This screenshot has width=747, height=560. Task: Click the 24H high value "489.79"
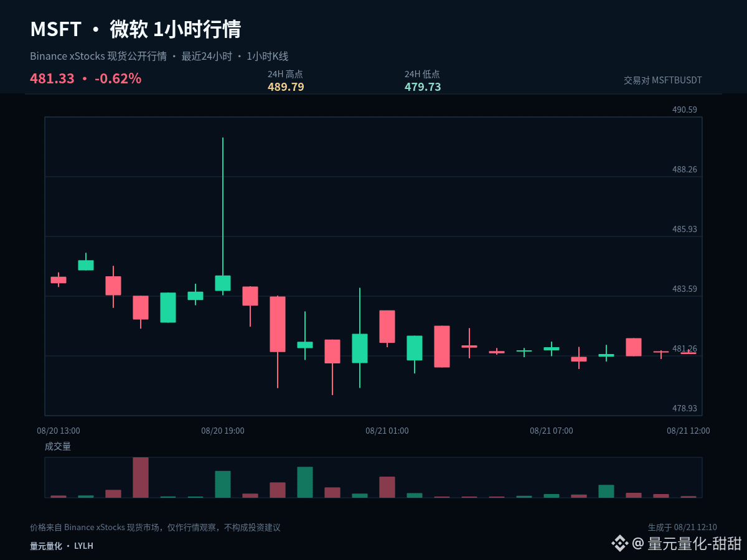coord(286,87)
